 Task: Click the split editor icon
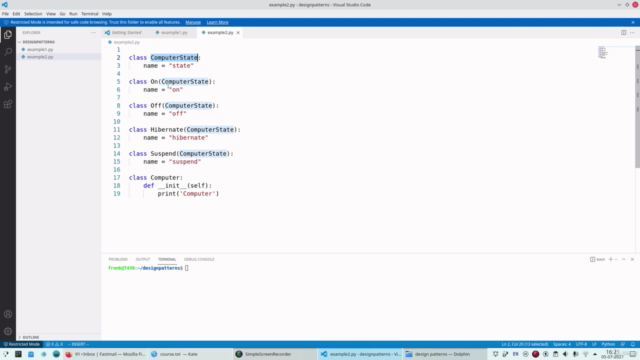623,33
